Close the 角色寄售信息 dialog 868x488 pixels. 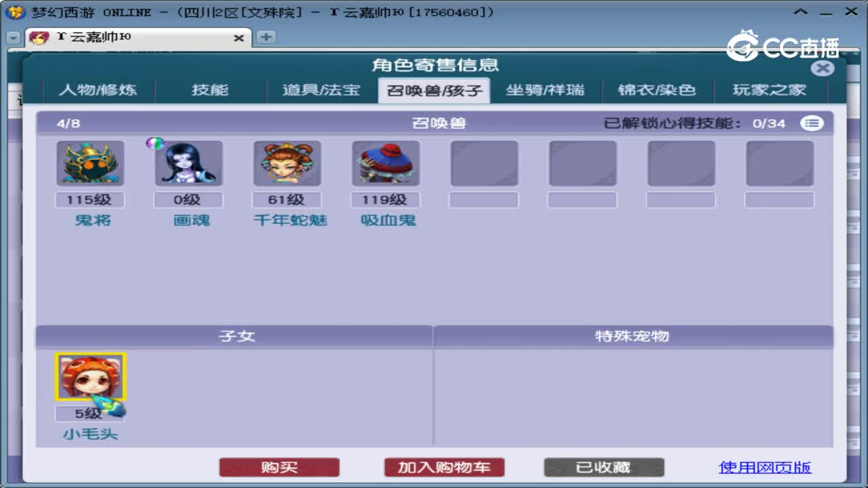pyautogui.click(x=823, y=68)
